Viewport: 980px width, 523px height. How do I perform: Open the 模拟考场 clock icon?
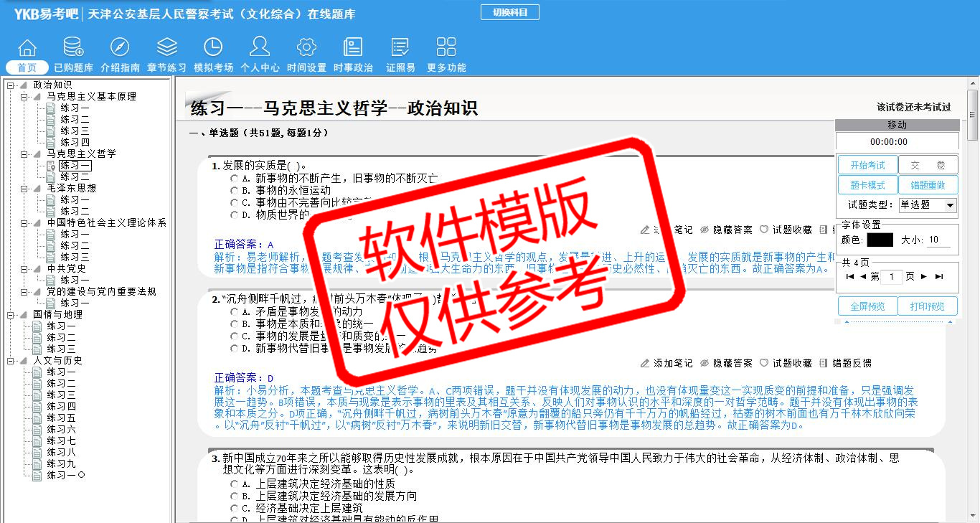(x=213, y=48)
